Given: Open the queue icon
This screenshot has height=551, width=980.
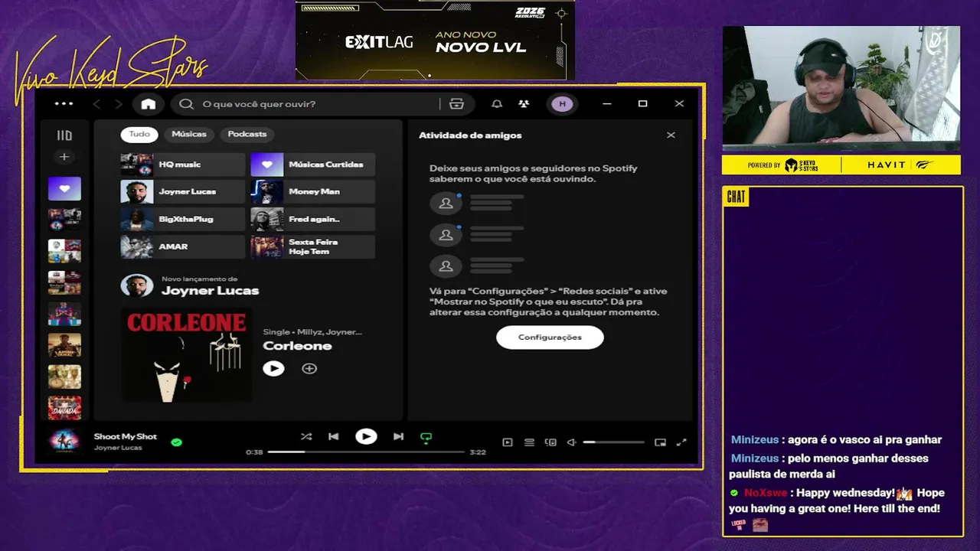Looking at the screenshot, I should click(x=529, y=442).
